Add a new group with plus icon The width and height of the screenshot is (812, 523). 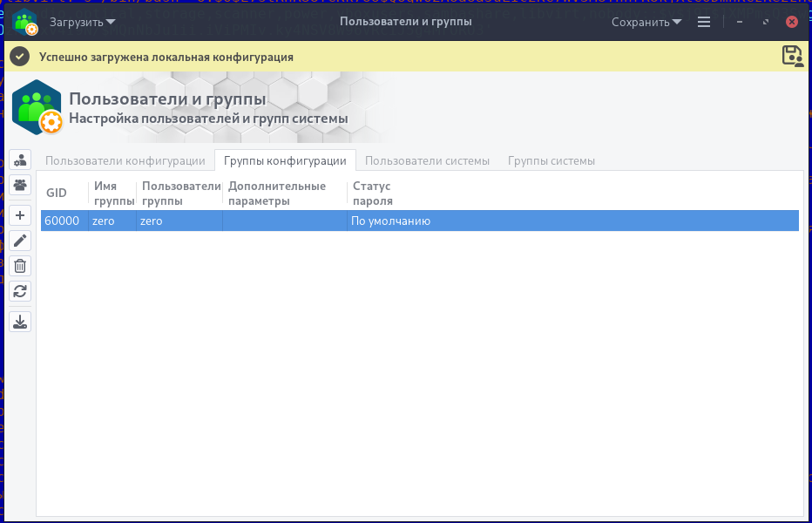20,215
